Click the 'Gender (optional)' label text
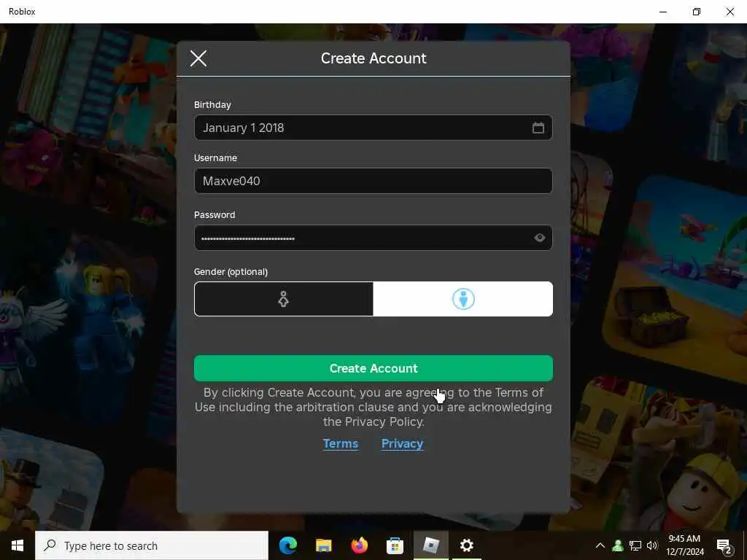 tap(231, 272)
